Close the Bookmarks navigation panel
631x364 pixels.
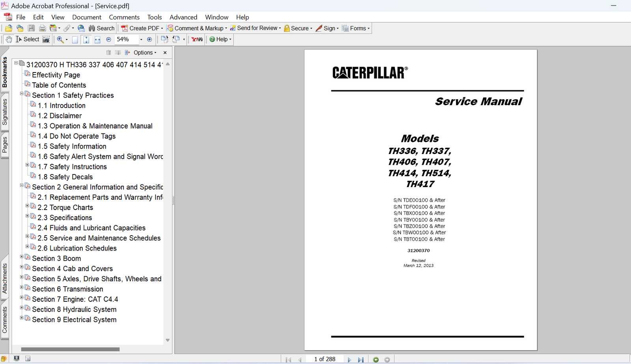click(x=165, y=52)
